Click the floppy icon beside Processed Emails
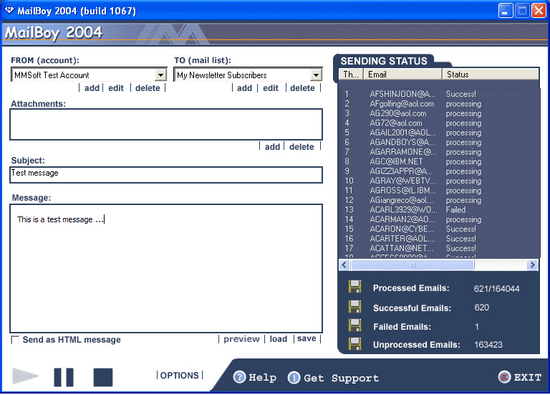The height and width of the screenshot is (395, 550). [355, 287]
